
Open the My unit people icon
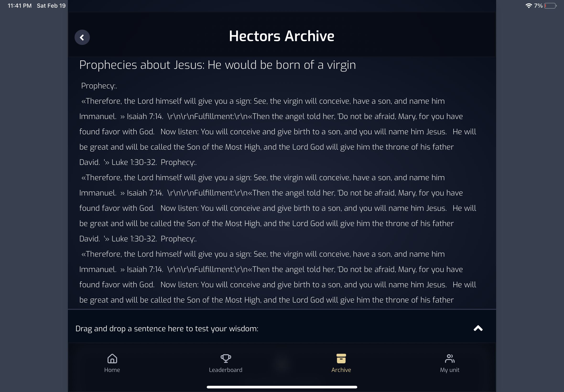450,358
